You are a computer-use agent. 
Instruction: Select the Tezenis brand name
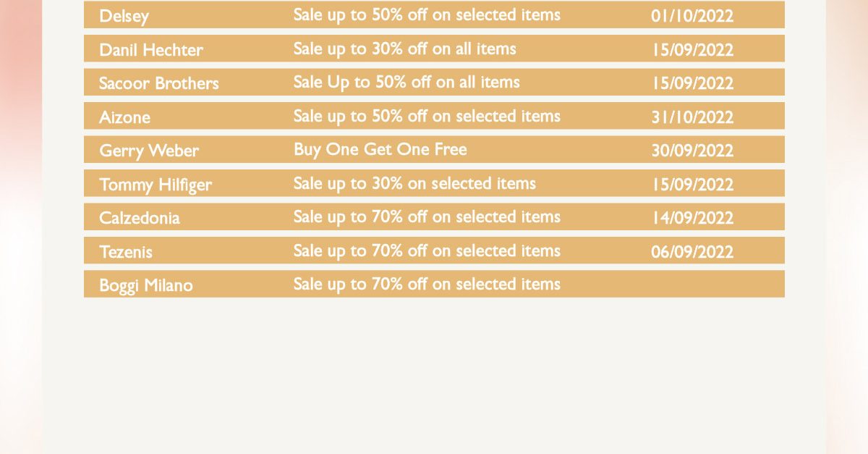(126, 252)
